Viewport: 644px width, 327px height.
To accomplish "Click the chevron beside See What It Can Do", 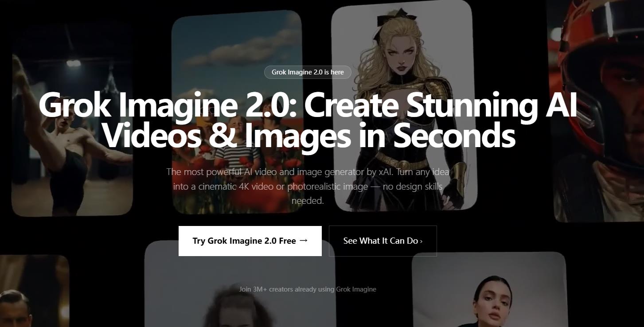I will 421,241.
